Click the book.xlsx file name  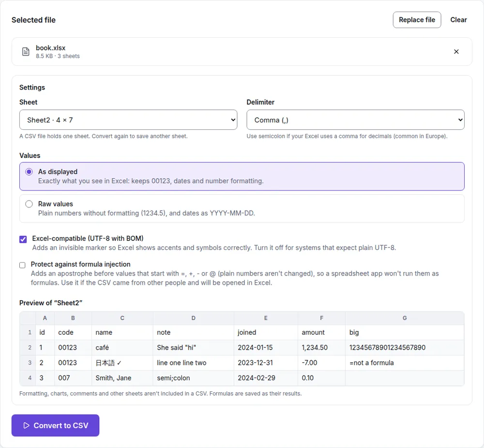pos(51,48)
